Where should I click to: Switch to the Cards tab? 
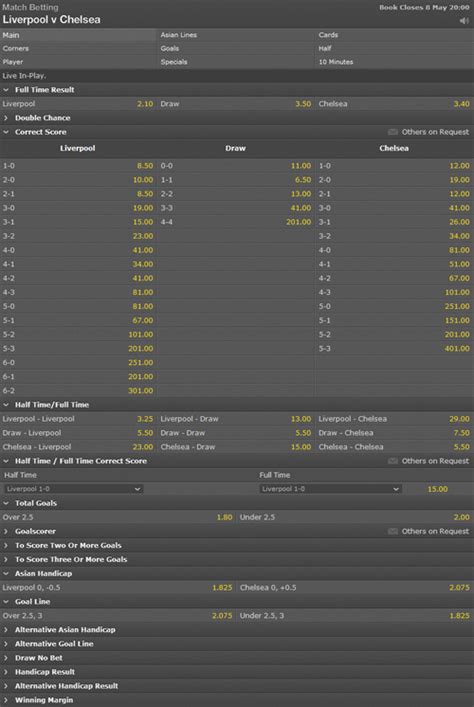pos(395,35)
